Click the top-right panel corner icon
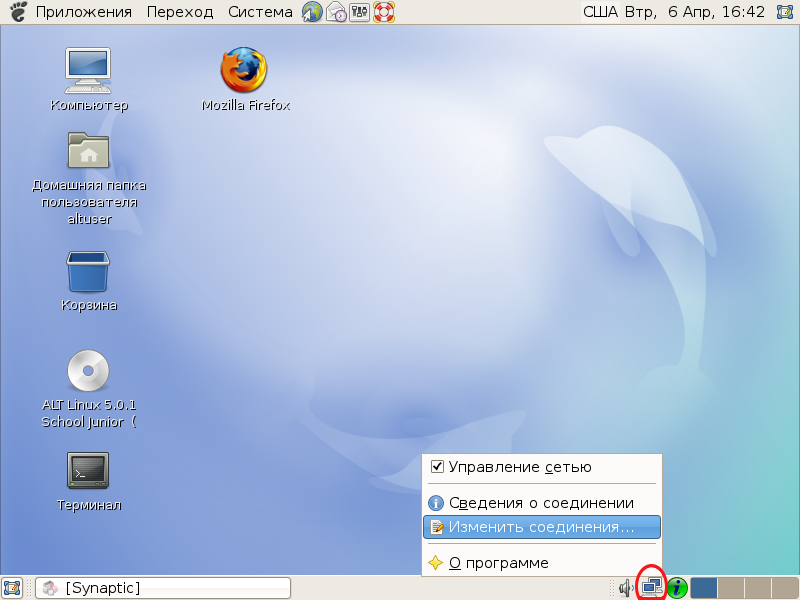Screen dimensions: 800x600 click(x=785, y=12)
